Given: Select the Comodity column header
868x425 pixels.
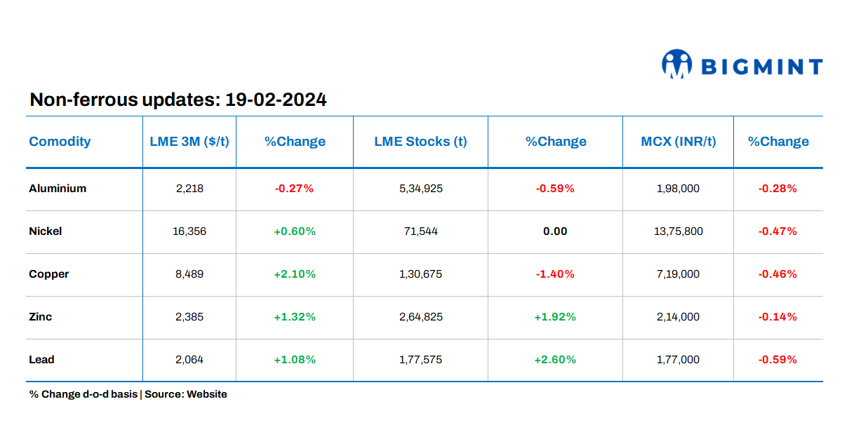Looking at the screenshot, I should [x=60, y=141].
